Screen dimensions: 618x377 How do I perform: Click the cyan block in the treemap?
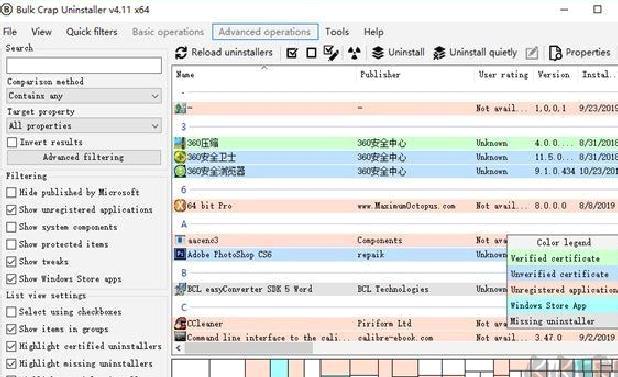coord(279,368)
